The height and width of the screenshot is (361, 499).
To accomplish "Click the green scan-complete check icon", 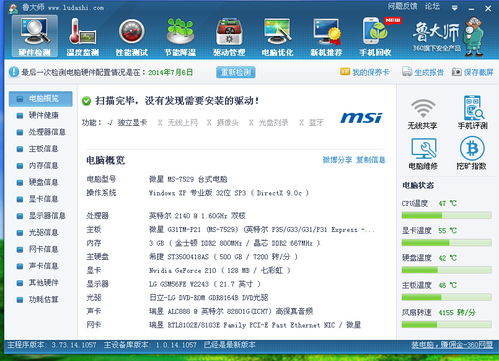I will pyautogui.click(x=86, y=101).
